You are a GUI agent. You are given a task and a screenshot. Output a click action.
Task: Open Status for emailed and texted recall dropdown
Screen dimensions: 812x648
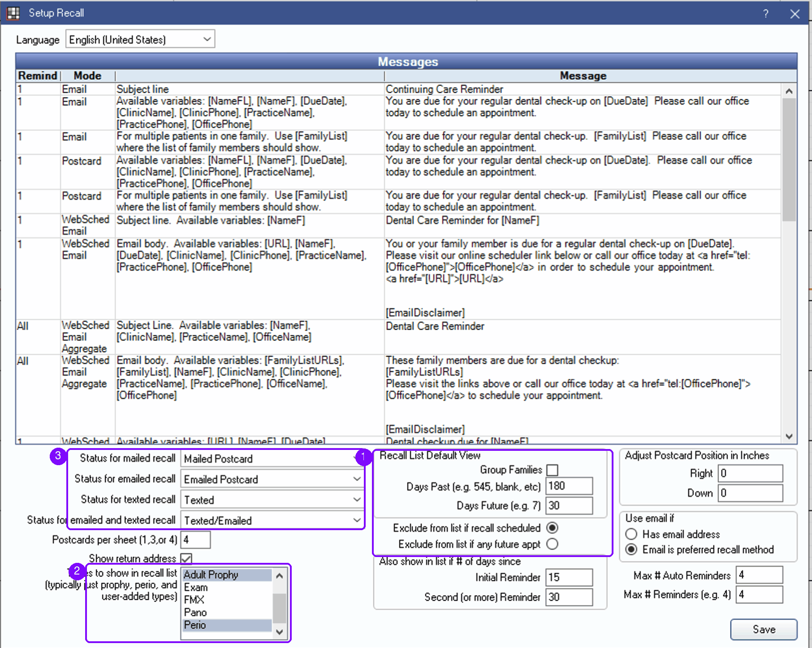tap(272, 520)
